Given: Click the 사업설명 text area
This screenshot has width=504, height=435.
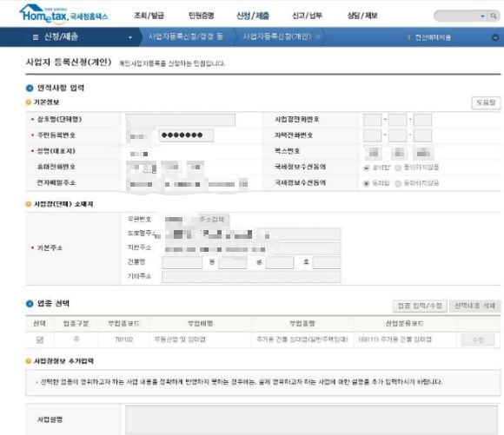Looking at the screenshot, I should tap(311, 420).
